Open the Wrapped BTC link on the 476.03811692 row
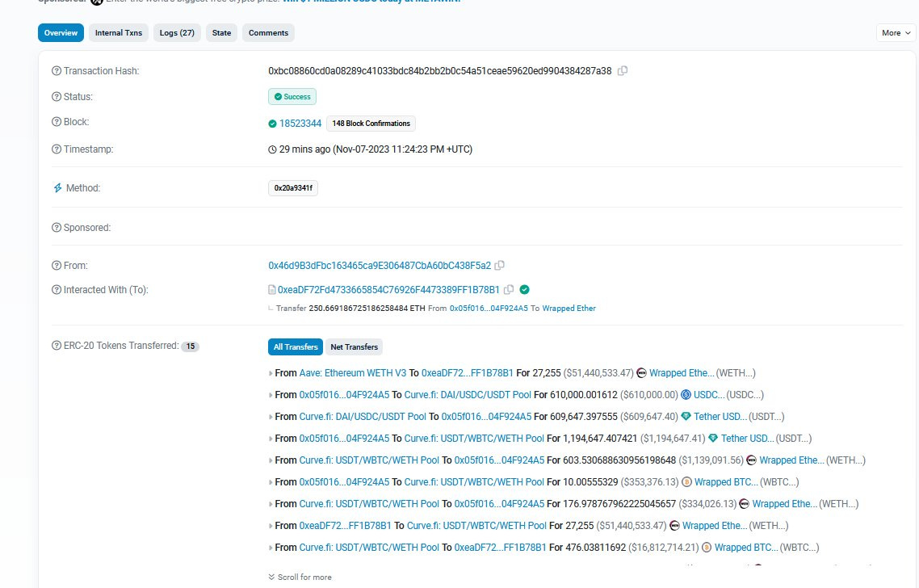This screenshot has height=588, width=919. pyautogui.click(x=746, y=548)
